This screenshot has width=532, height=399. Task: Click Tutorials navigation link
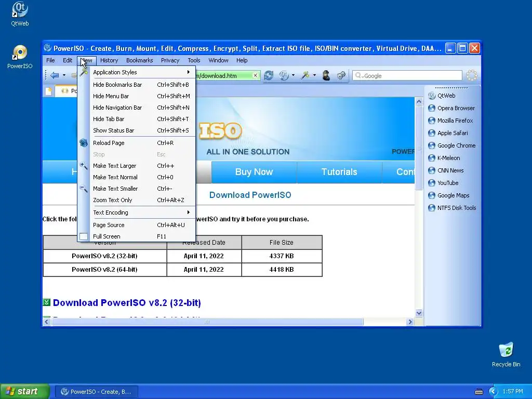pos(339,172)
